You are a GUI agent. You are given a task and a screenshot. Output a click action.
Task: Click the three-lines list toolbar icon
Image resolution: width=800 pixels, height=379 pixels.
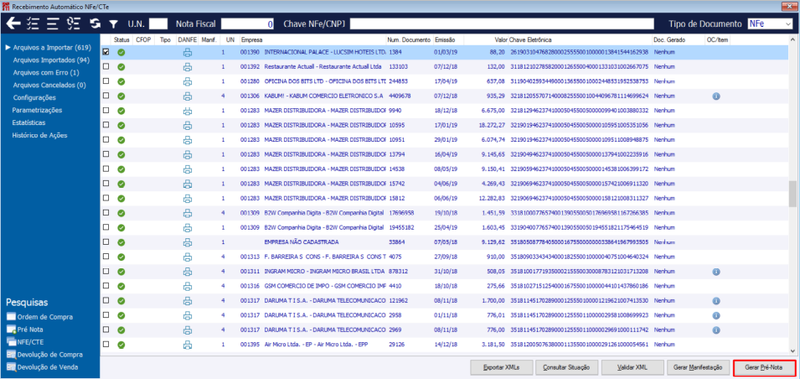coord(53,23)
